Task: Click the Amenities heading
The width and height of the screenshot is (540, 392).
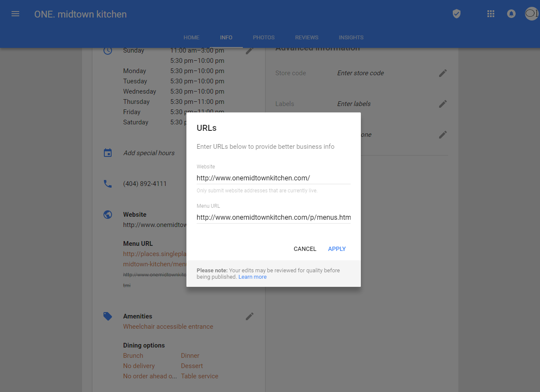Action: point(138,316)
